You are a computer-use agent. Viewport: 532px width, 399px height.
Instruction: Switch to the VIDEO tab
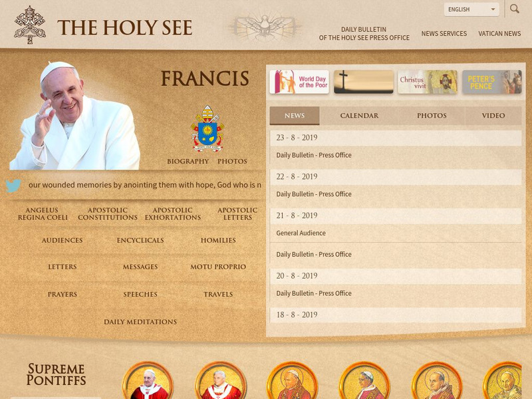493,115
